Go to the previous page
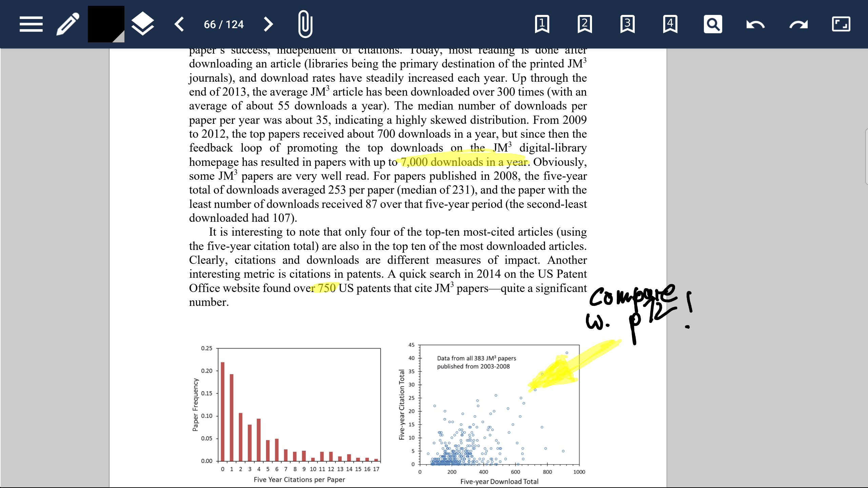The image size is (868, 488). click(179, 24)
